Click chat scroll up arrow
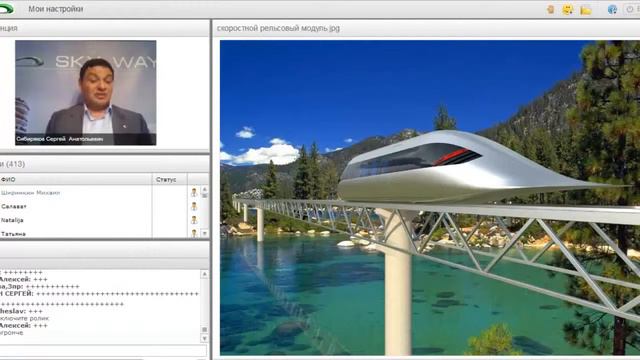Screen dimensions: 640x360 click(x=204, y=275)
